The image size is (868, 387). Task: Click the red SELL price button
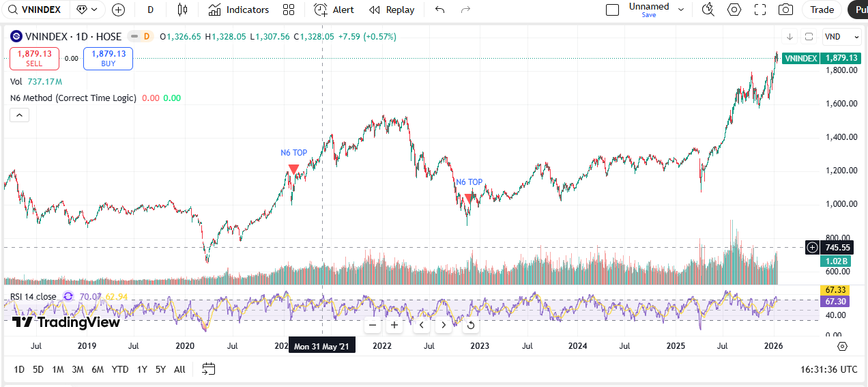click(x=34, y=59)
